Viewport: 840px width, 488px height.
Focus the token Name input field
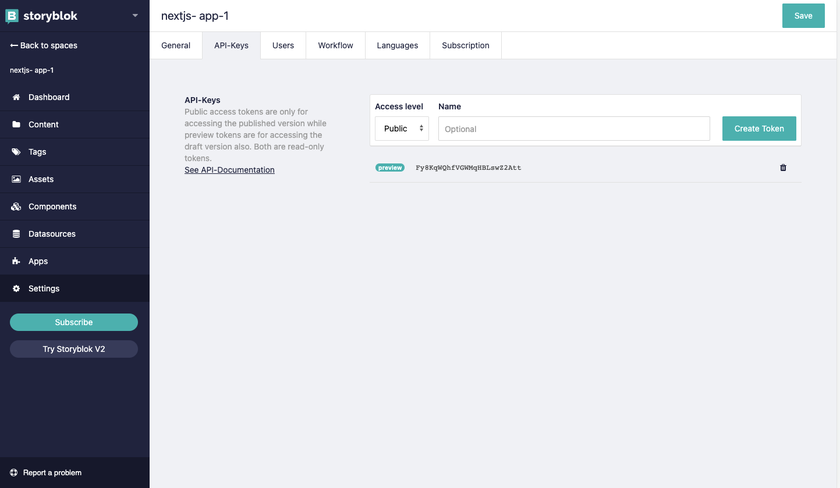574,129
